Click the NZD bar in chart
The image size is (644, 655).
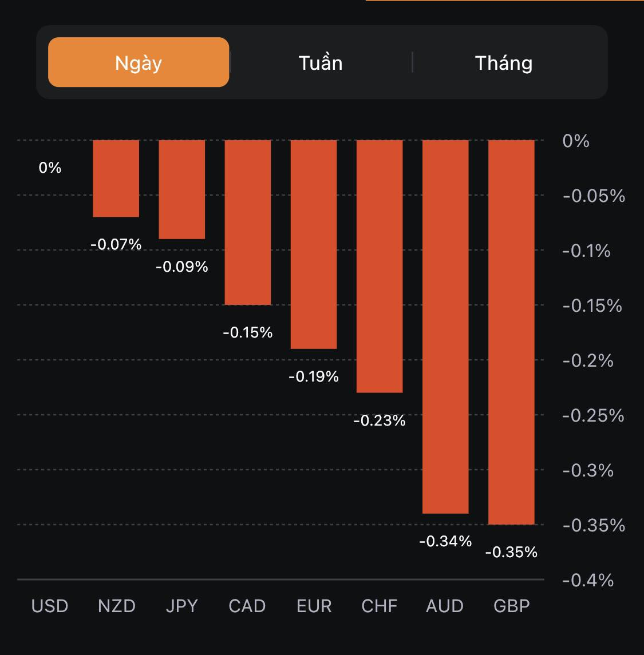coord(116,178)
